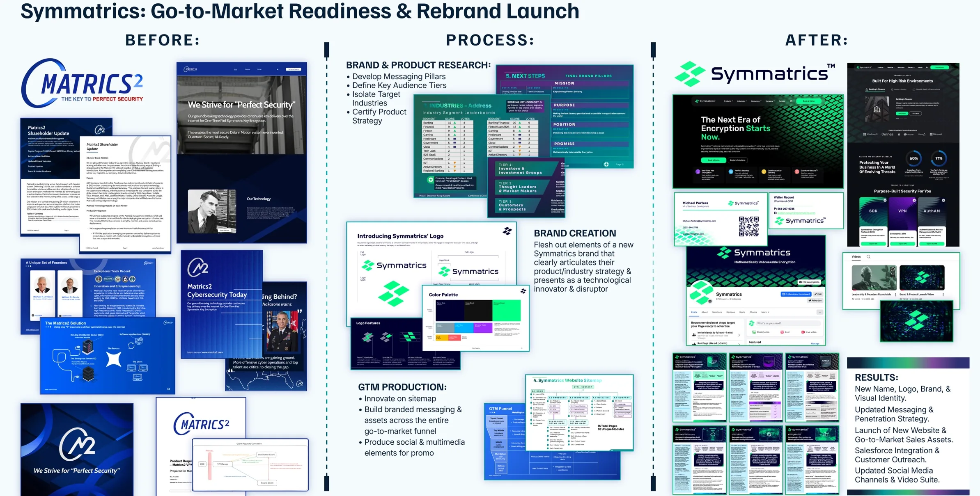
Task: Click the blue Perfect Secrecy icon
Action: click(731, 171)
